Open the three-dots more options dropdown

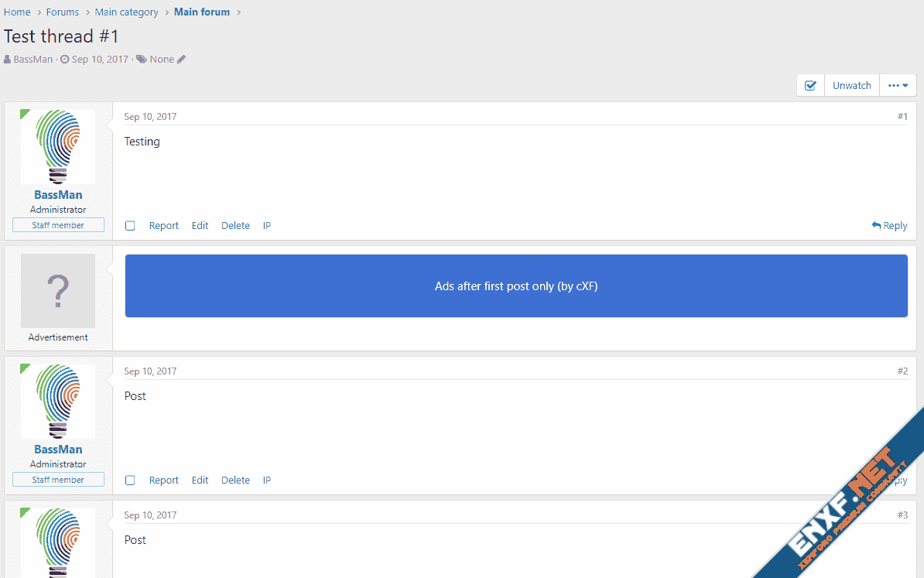898,86
